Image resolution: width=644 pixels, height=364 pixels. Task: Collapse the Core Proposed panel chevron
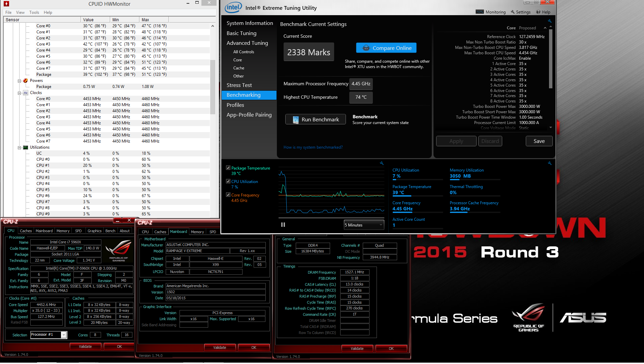545,28
